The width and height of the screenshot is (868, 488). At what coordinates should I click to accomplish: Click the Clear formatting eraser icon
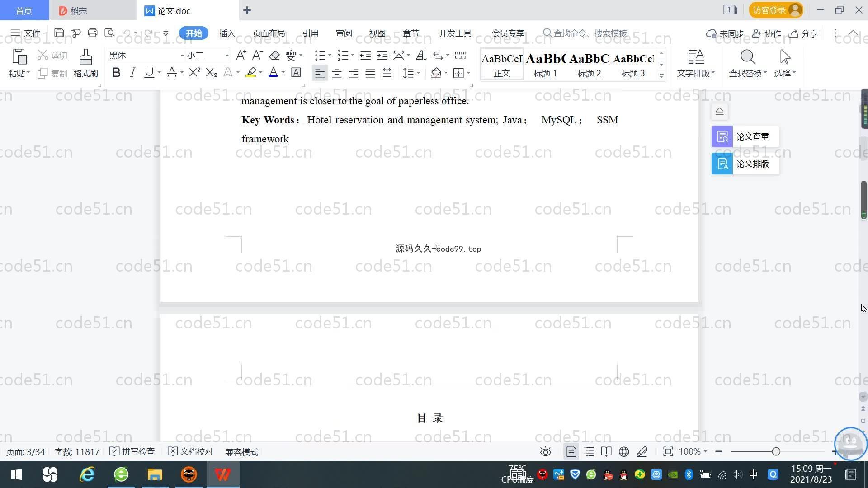[x=274, y=56]
